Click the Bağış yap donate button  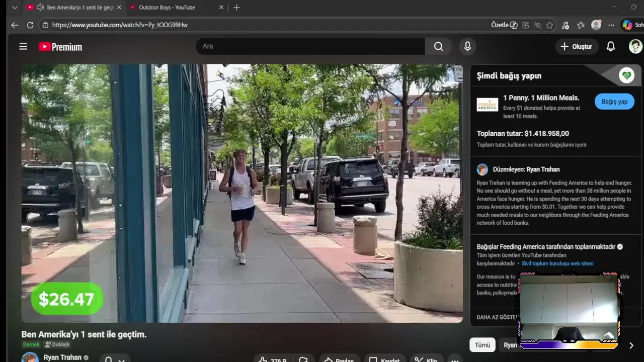614,102
